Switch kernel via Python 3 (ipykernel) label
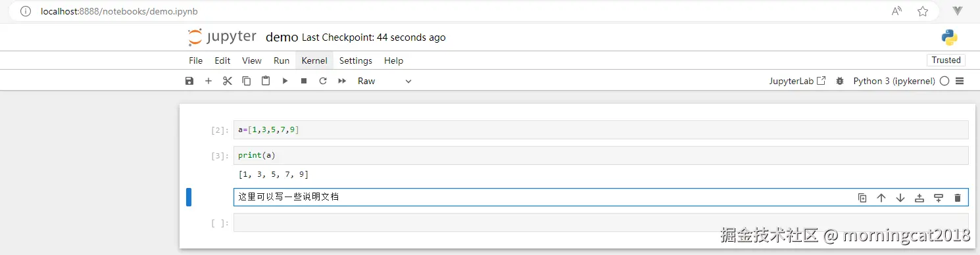 tap(894, 81)
